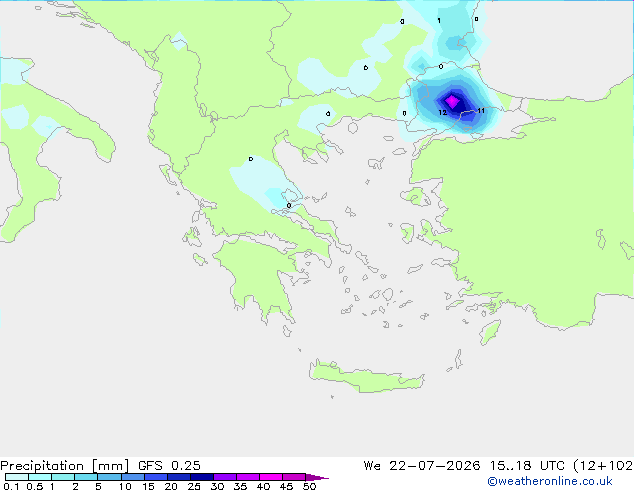Click the map value '11' near the storm
Viewport: 634px width, 490px height.
tap(481, 111)
